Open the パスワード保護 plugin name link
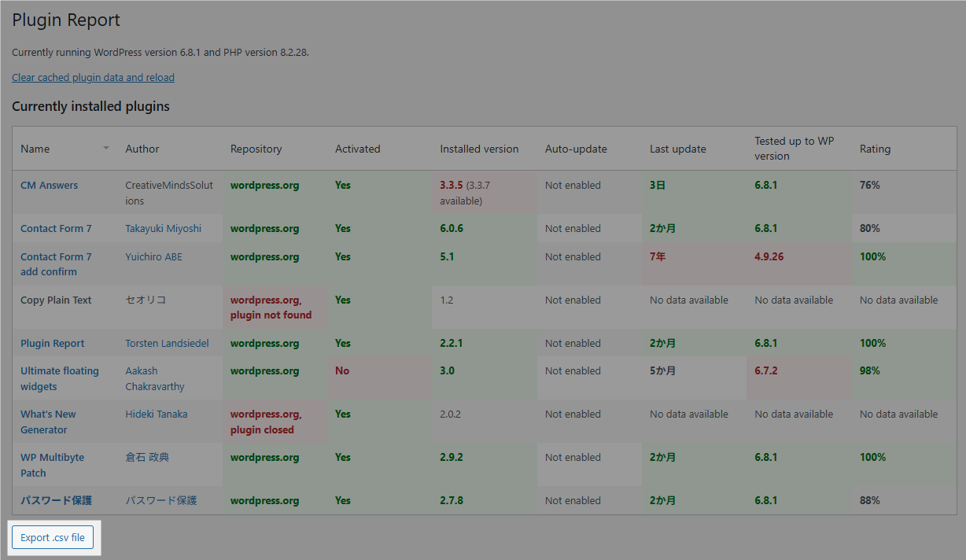Image resolution: width=966 pixels, height=560 pixels. point(56,501)
